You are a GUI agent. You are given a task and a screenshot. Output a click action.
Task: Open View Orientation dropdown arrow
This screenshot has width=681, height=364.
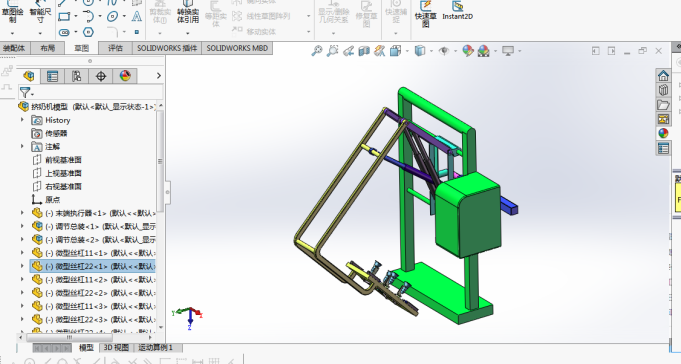[x=407, y=51]
